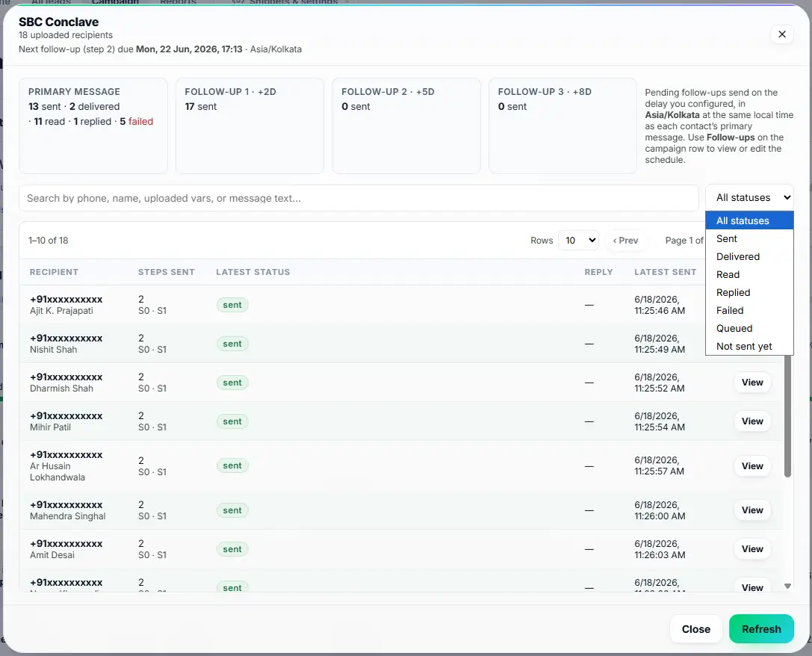Choose the All statuses option
This screenshot has width=812, height=656.
pyautogui.click(x=749, y=220)
